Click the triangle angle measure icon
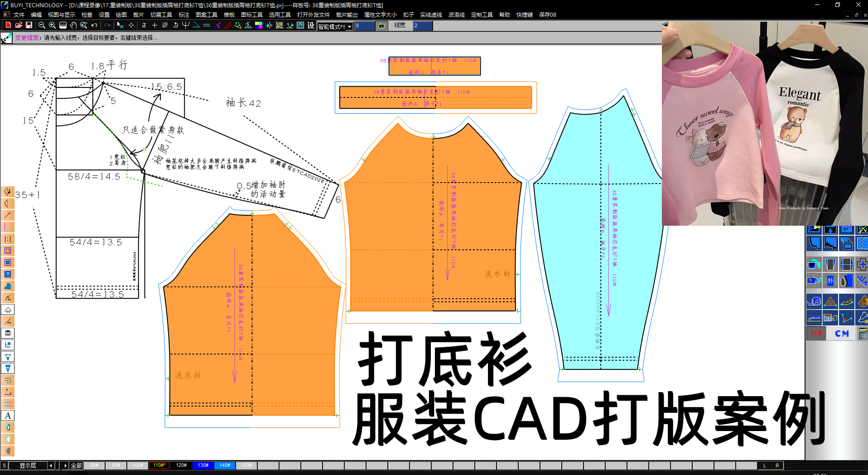The width and height of the screenshot is (868, 475). (x=830, y=301)
